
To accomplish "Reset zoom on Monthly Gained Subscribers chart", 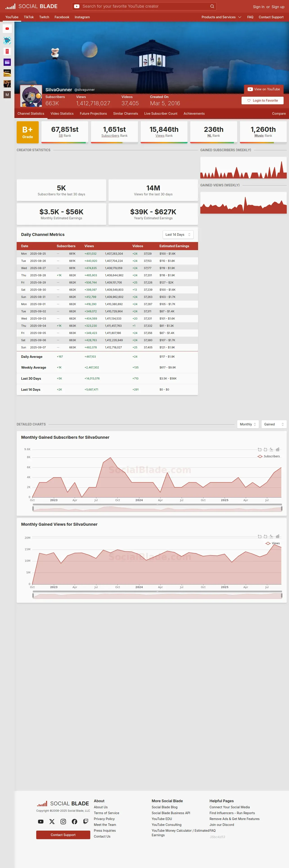I will point(265,449).
